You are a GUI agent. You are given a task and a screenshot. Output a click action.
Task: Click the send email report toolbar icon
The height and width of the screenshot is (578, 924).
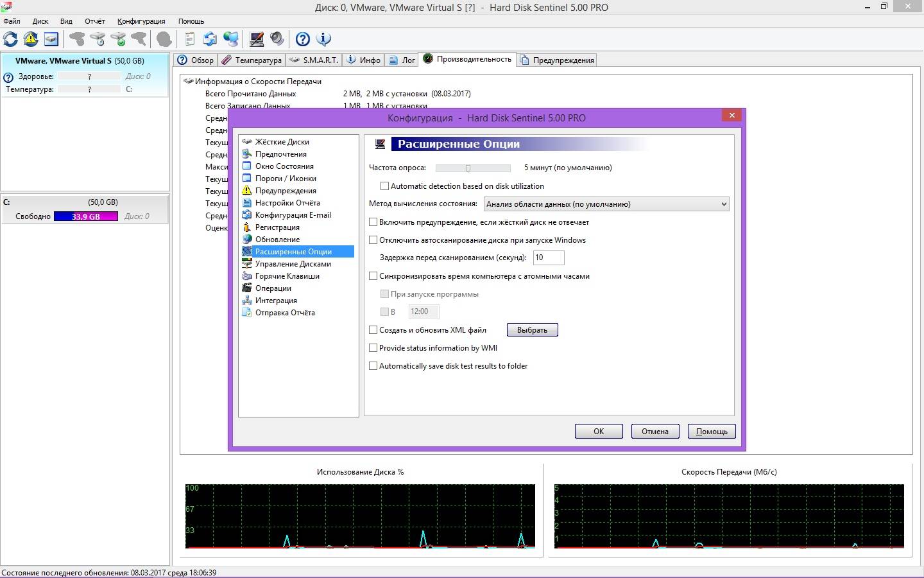tap(210, 39)
